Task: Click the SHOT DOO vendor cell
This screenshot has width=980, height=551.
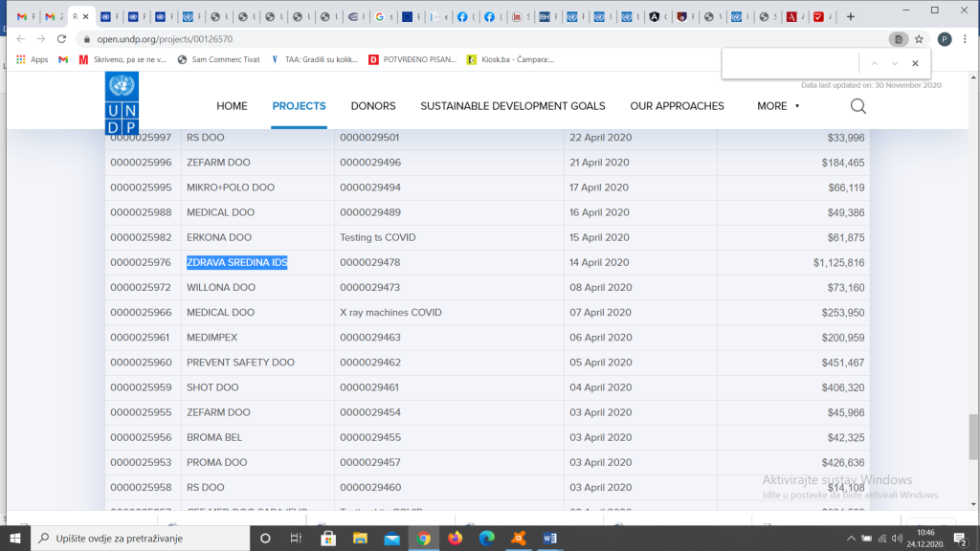Action: (x=212, y=387)
